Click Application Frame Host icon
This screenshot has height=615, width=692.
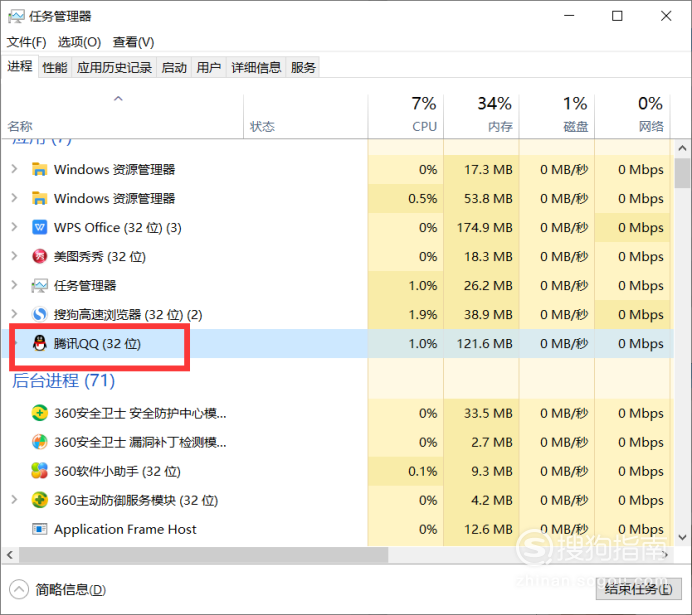pyautogui.click(x=39, y=529)
